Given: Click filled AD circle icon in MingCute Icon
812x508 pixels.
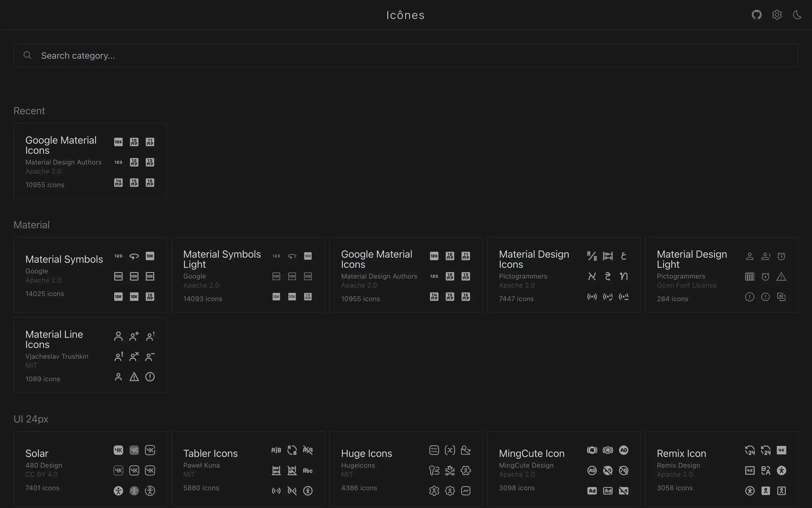Looking at the screenshot, I should tap(624, 450).
